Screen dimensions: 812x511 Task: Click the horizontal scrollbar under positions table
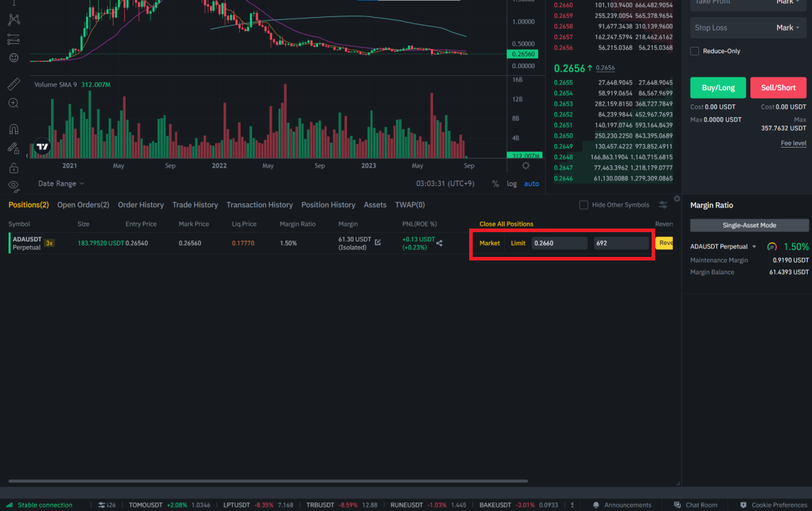pyautogui.click(x=268, y=481)
